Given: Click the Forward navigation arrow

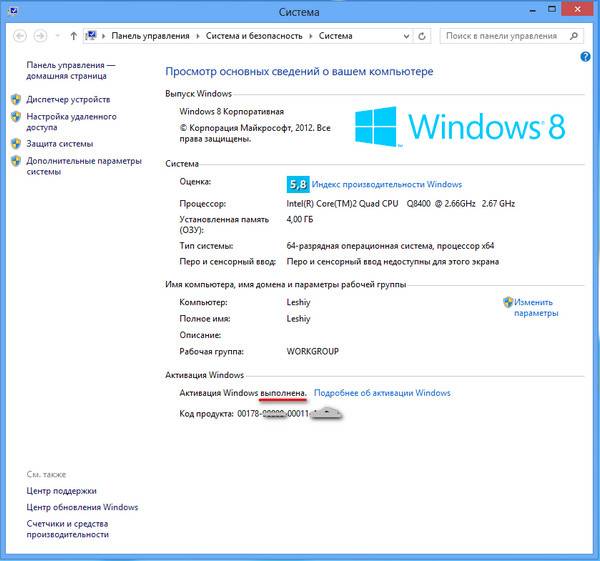Looking at the screenshot, I should pyautogui.click(x=40, y=36).
